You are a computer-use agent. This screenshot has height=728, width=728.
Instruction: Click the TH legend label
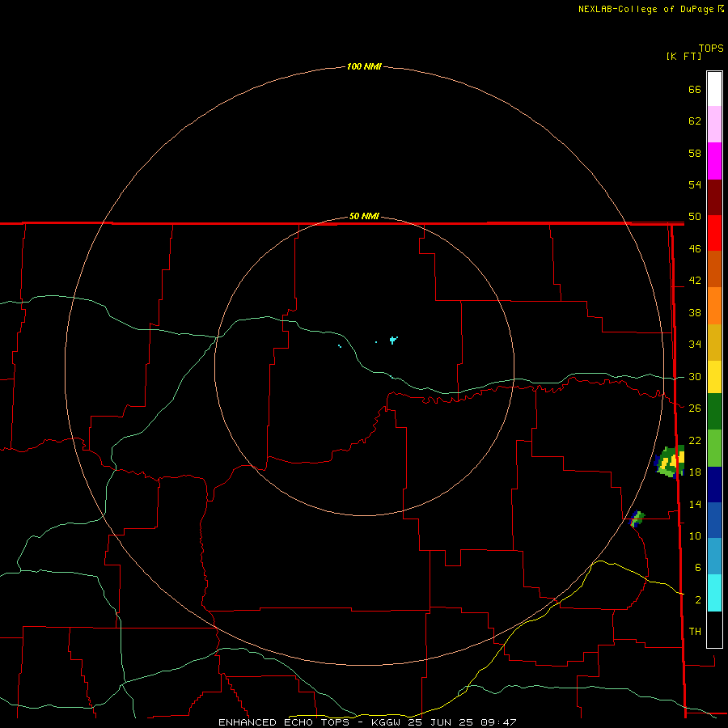pyautogui.click(x=695, y=632)
